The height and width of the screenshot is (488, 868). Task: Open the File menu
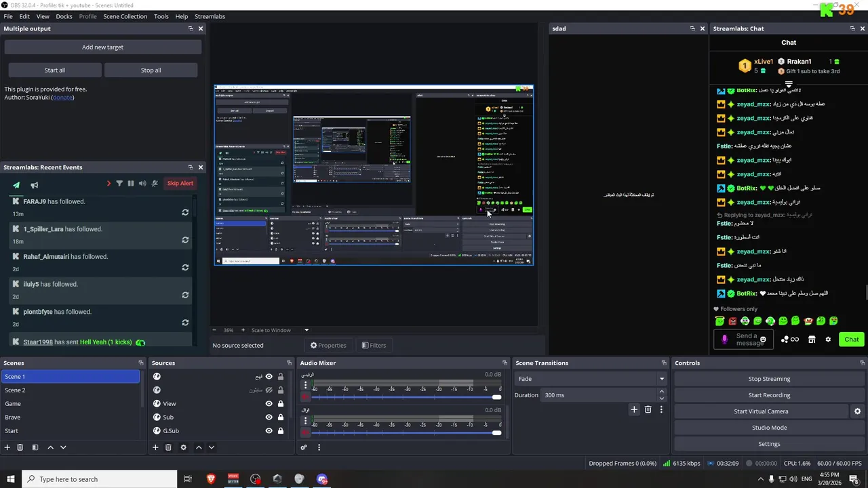[8, 16]
